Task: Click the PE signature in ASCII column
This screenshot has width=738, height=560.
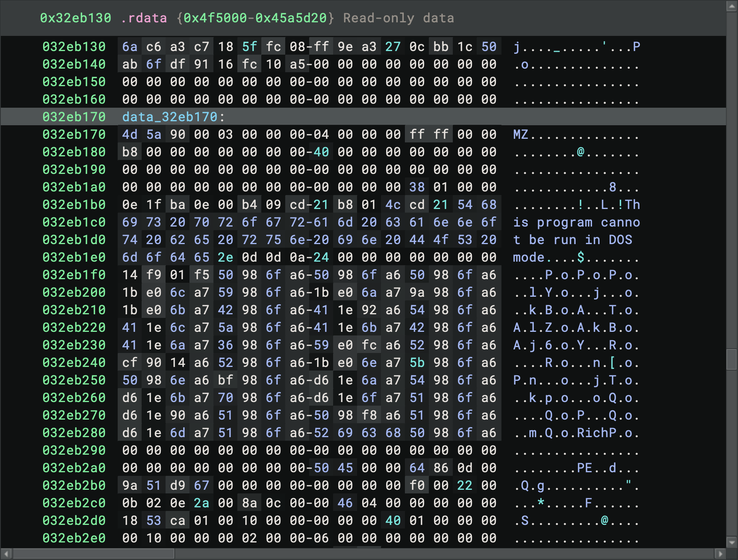Action: [x=584, y=468]
